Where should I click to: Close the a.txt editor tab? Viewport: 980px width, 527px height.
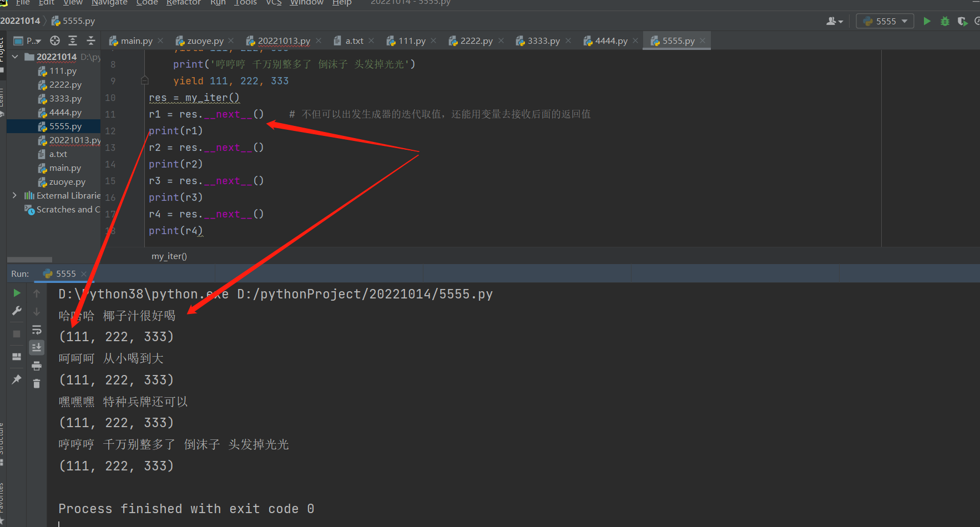(x=371, y=40)
